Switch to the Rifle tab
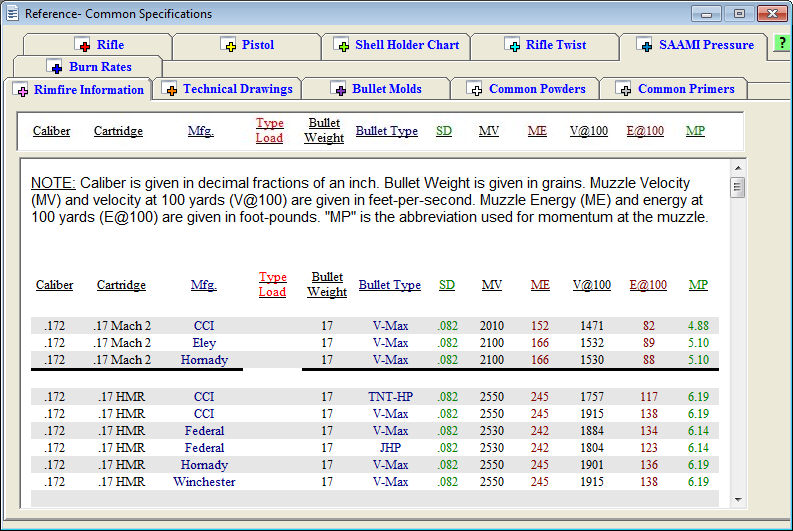This screenshot has width=793, height=531. pyautogui.click(x=98, y=45)
